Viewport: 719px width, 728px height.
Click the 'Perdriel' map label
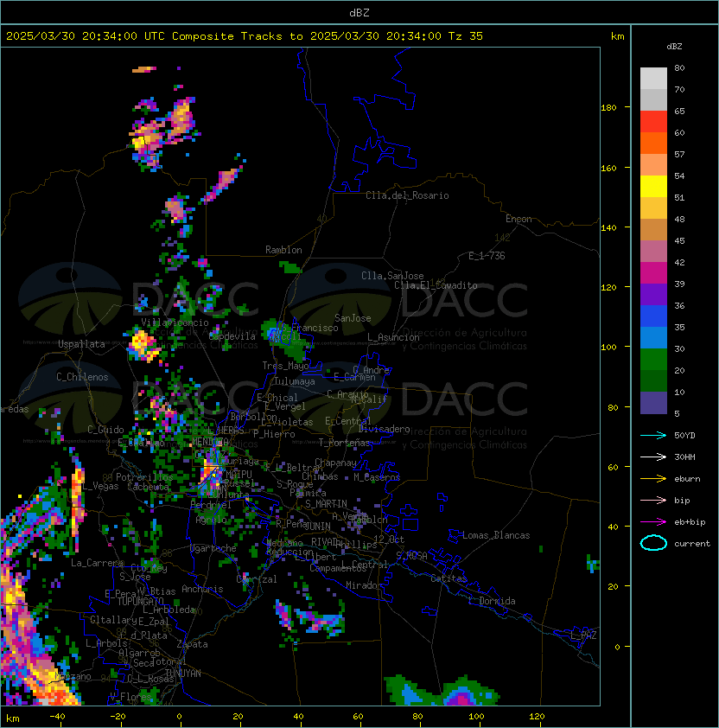[211, 505]
